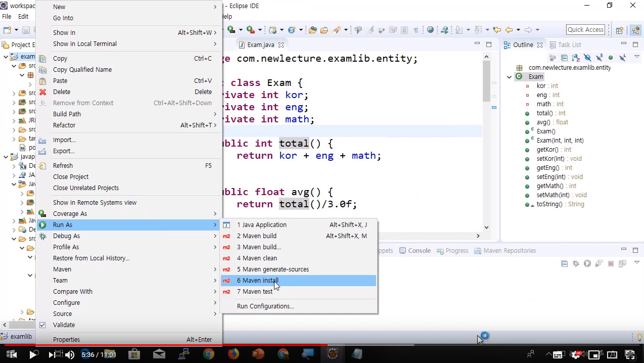Click the video volume speaker icon
This screenshot has height=363, width=644.
[x=70, y=355]
